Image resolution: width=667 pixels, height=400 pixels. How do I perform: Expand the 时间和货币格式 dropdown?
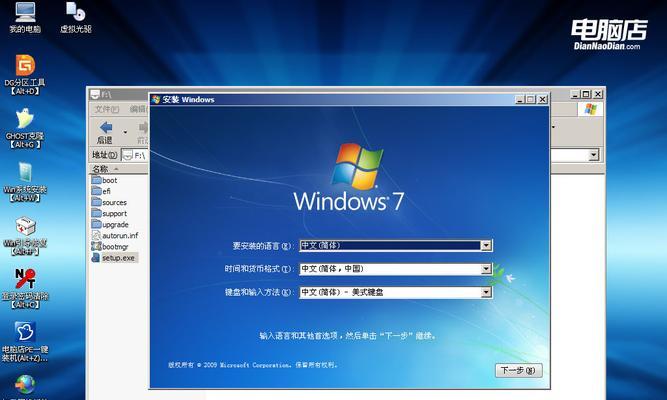click(x=486, y=269)
